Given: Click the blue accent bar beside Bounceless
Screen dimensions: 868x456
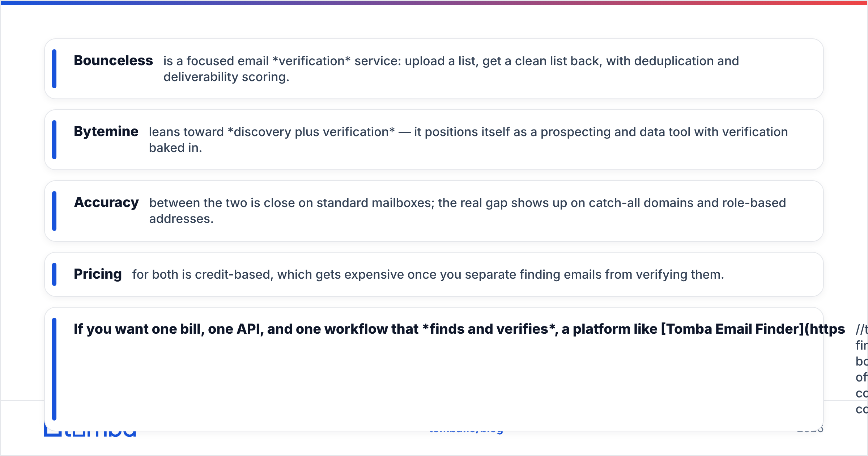Looking at the screenshot, I should (54, 69).
